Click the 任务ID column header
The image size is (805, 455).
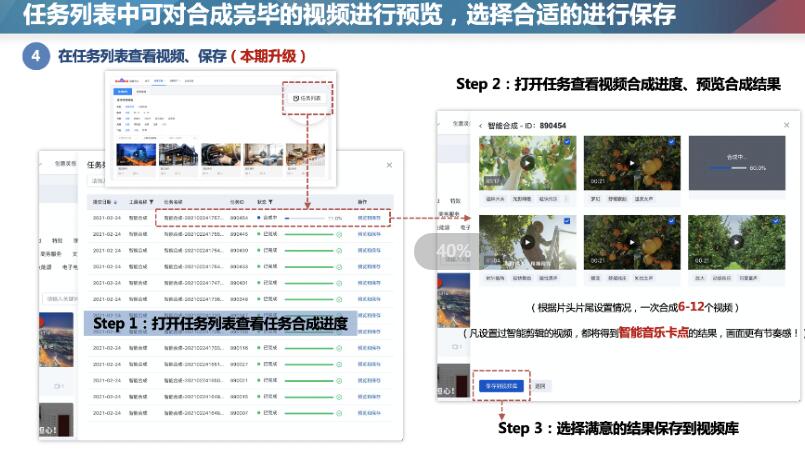tap(237, 200)
